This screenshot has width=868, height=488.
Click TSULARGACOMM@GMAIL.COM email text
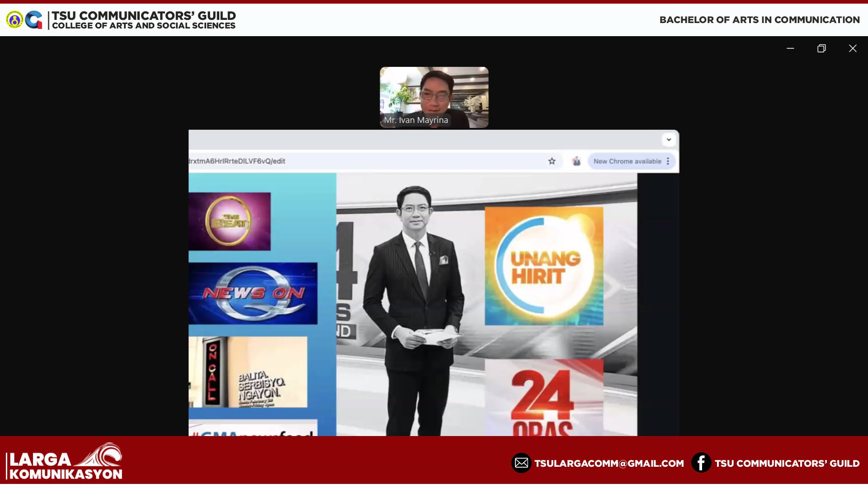point(609,464)
